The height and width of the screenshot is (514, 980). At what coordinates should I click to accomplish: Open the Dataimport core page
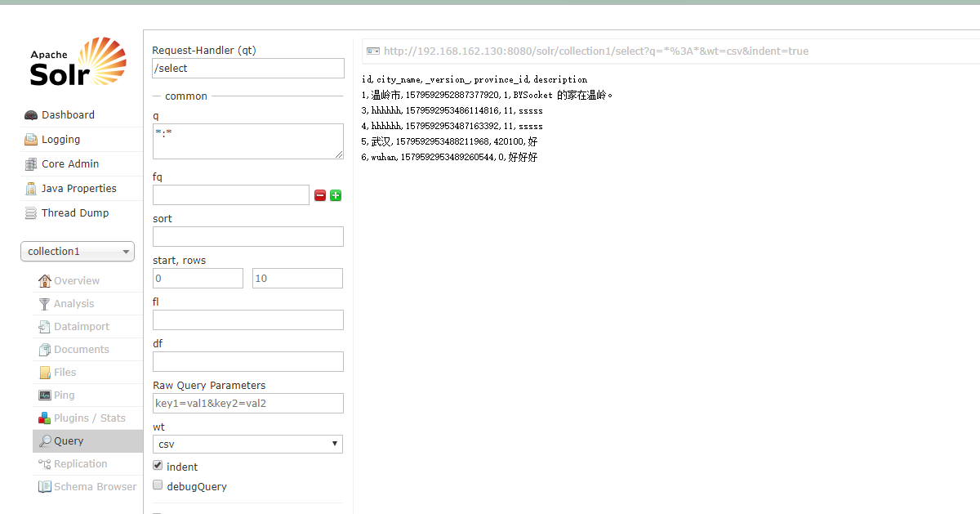(x=87, y=327)
